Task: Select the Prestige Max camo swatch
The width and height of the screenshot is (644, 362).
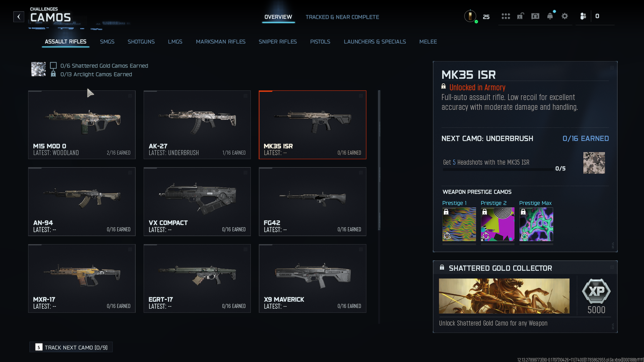Action: pyautogui.click(x=536, y=224)
